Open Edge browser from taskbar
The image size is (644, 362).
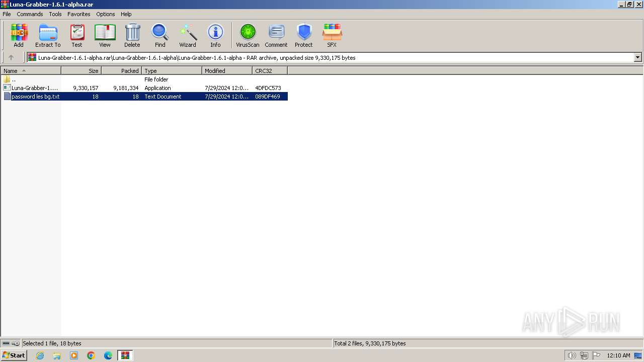point(108,355)
